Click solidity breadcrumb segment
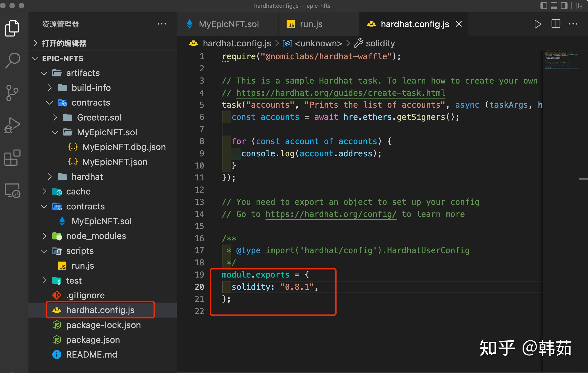 tap(380, 43)
